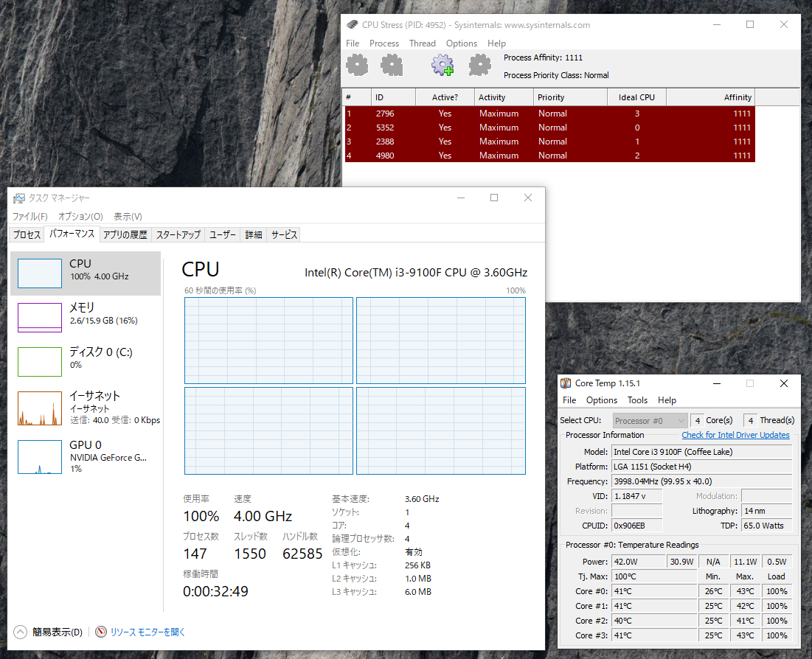Switch to the ユーザー tab
This screenshot has height=659, width=812.
223,235
